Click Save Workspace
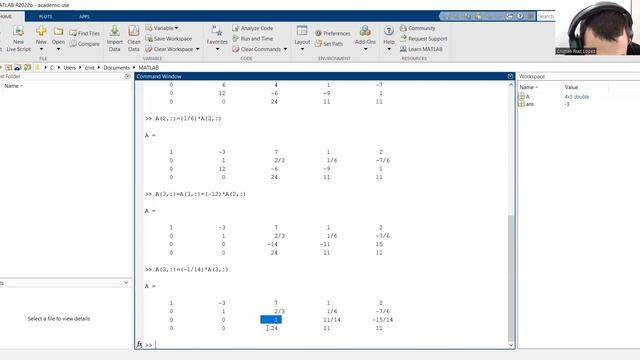This screenshot has width=640, height=360. click(x=169, y=38)
